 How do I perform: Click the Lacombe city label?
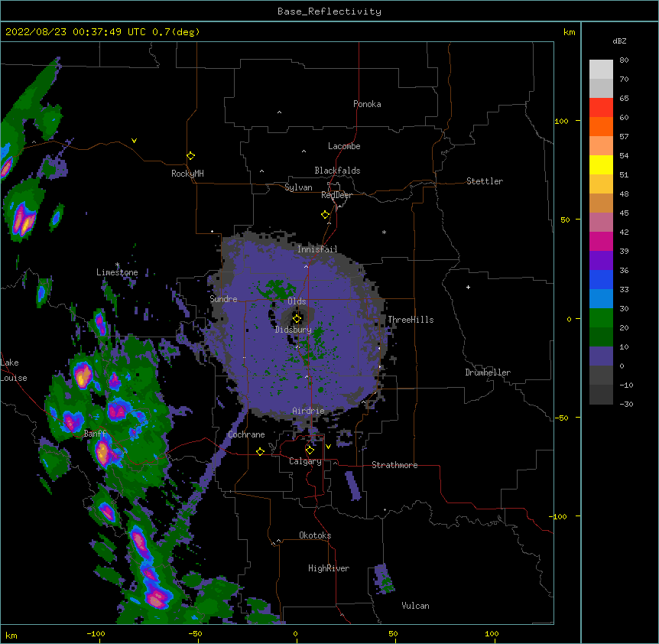344,146
